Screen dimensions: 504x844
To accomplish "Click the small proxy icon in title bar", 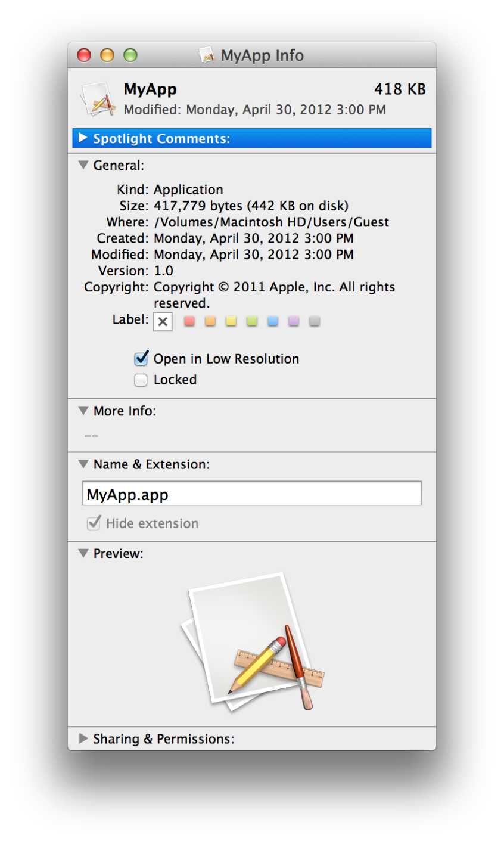I will coord(207,55).
